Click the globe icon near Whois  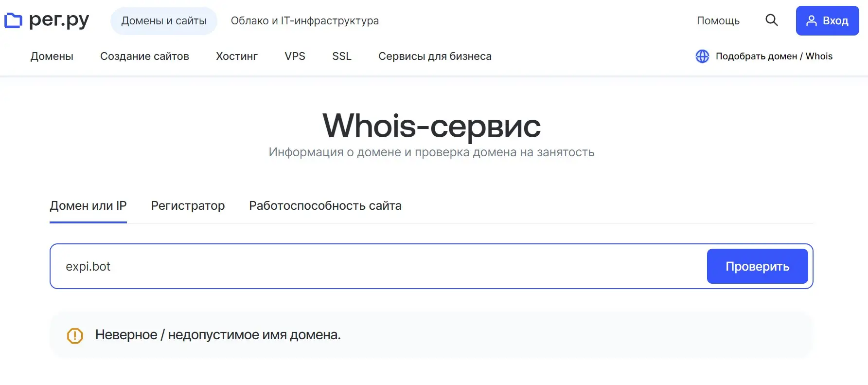point(702,56)
